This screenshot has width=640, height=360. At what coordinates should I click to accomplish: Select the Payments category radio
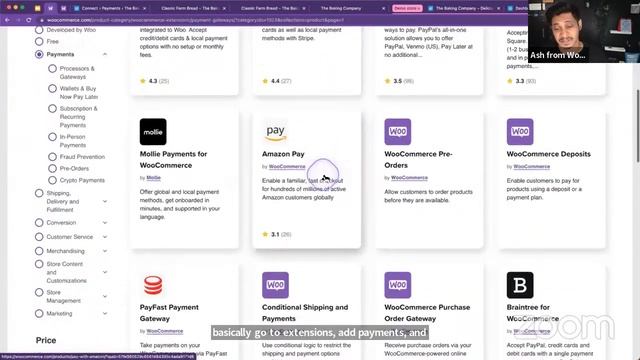click(39, 54)
